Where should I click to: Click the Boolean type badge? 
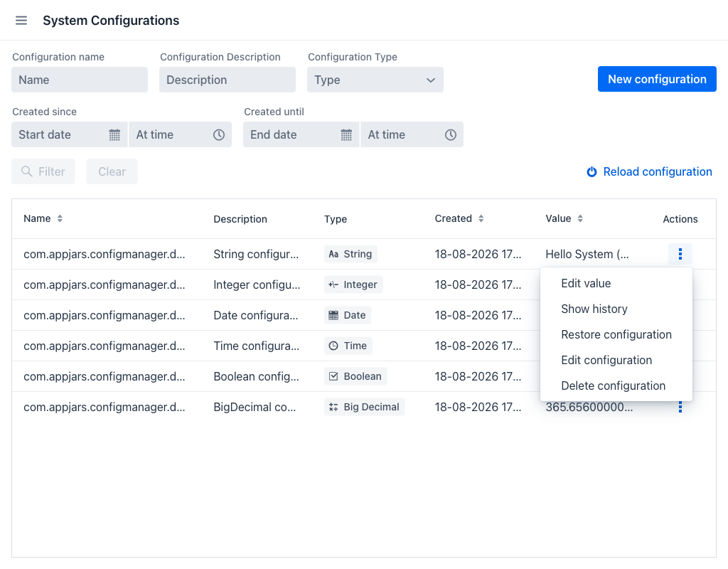[355, 377]
